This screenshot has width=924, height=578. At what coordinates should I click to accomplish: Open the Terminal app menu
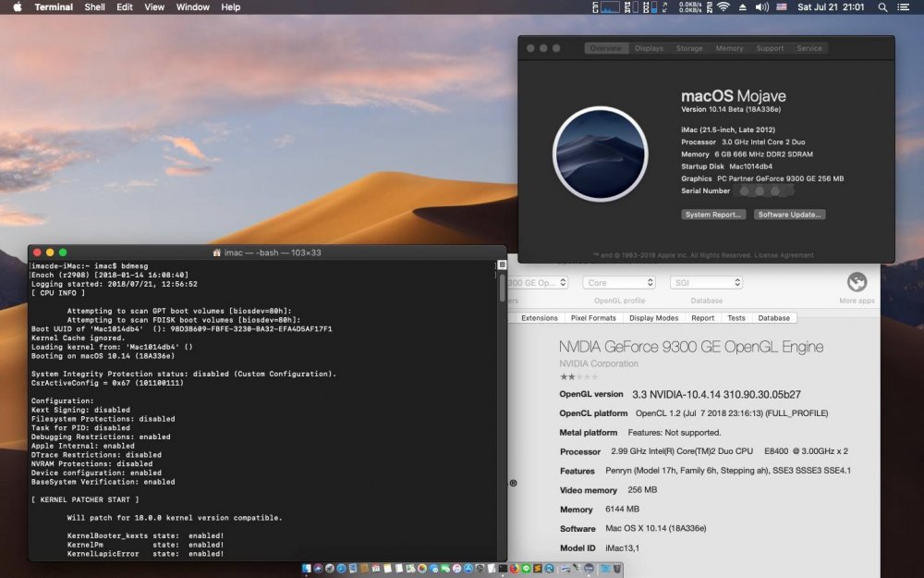[54, 7]
